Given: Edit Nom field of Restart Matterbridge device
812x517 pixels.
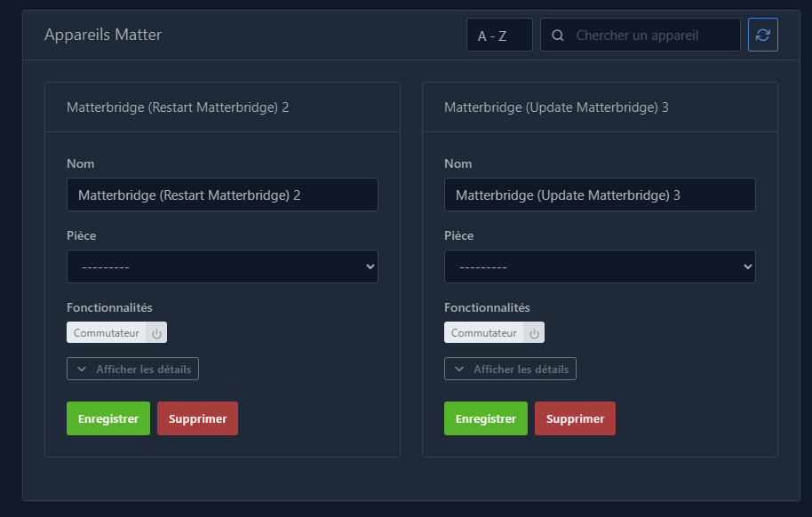Looking at the screenshot, I should [x=222, y=195].
